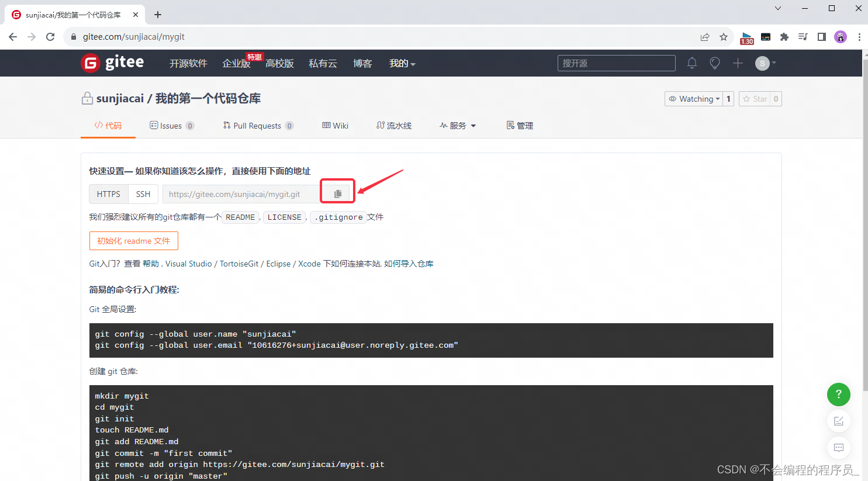The image size is (868, 481).
Task: Go back in browser history
Action: click(x=13, y=37)
